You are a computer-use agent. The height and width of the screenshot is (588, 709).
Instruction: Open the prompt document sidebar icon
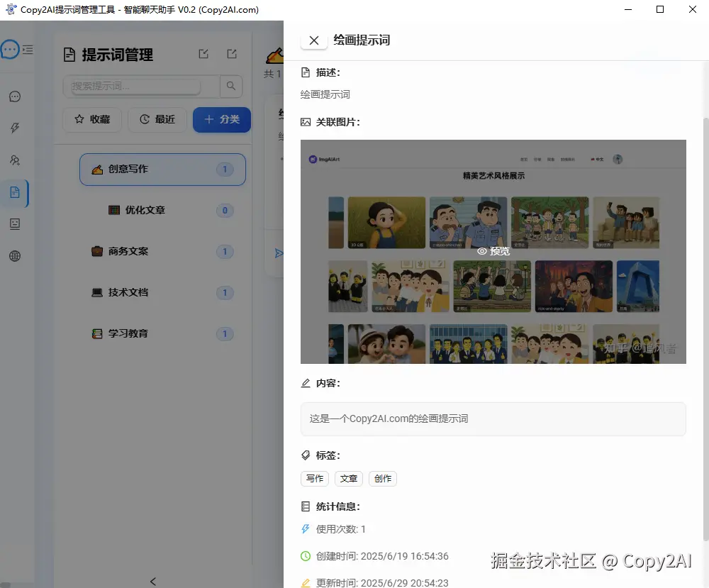point(15,192)
